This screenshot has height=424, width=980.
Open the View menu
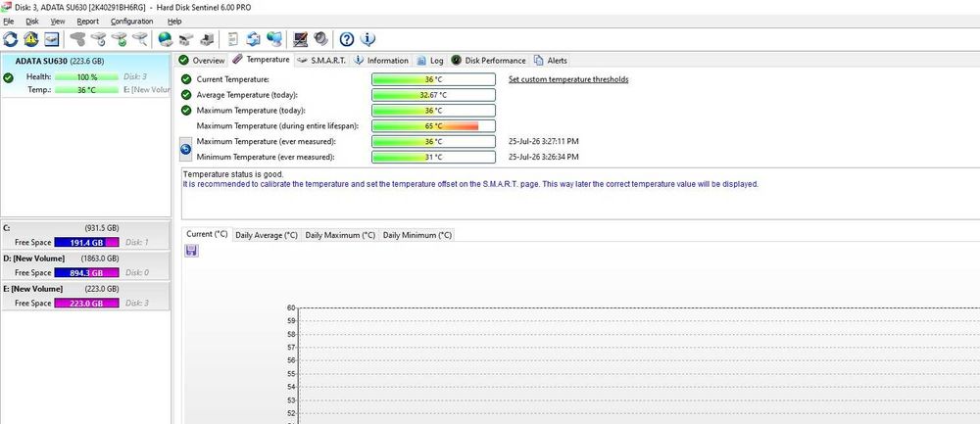click(x=58, y=22)
